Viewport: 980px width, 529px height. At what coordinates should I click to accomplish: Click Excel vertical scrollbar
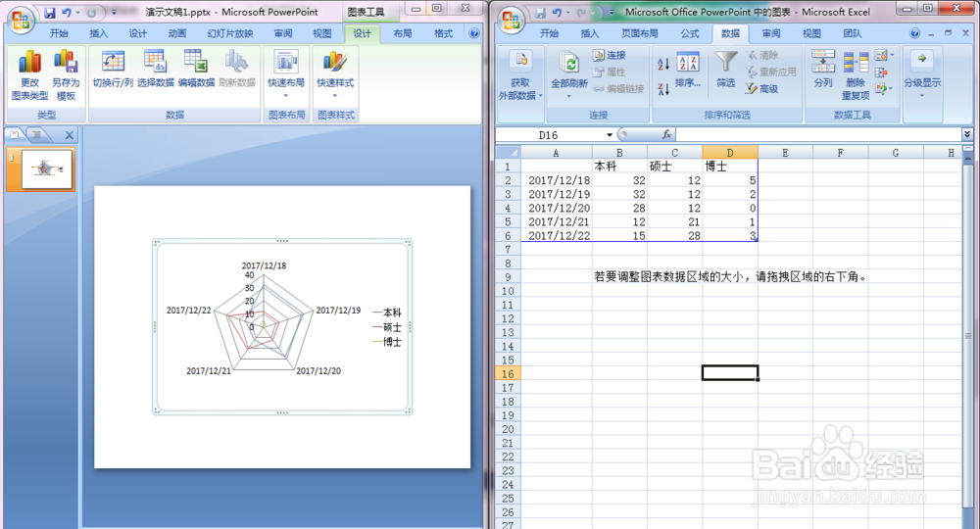pos(967,337)
